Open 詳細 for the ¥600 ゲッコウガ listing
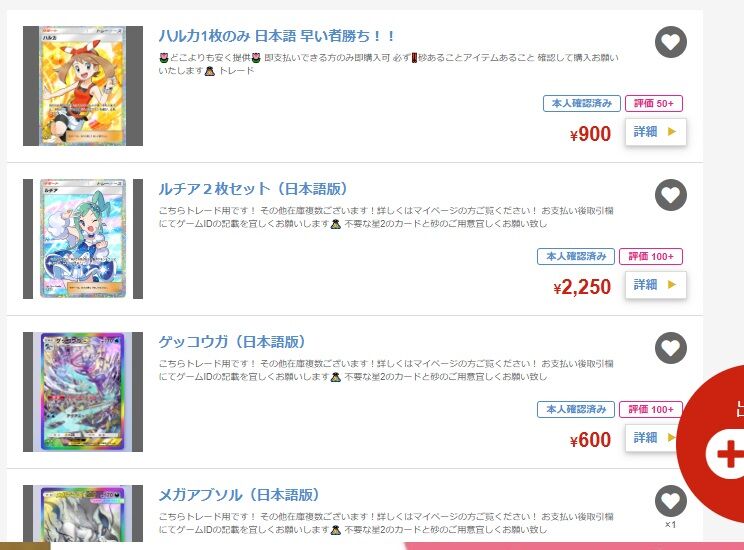Screen dimensions: 744x550 click(x=652, y=437)
